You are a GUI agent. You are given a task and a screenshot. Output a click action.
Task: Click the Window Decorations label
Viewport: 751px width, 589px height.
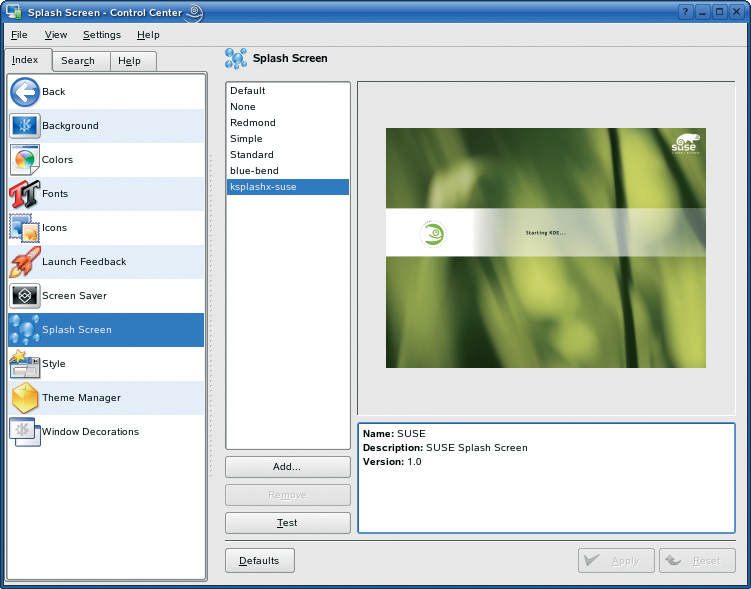[x=91, y=432]
